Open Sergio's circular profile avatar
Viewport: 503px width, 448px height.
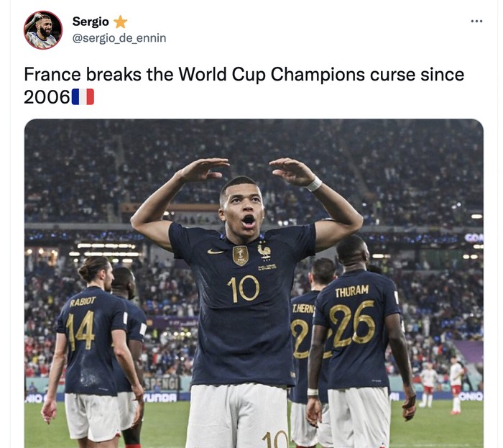[43, 30]
